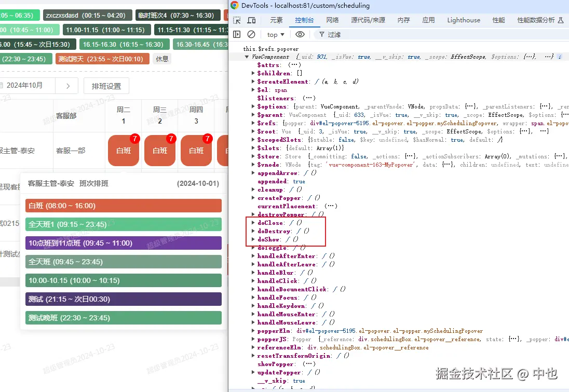Select the 休息 shift tag
Viewport: 569px width, 392px height.
pos(162,59)
